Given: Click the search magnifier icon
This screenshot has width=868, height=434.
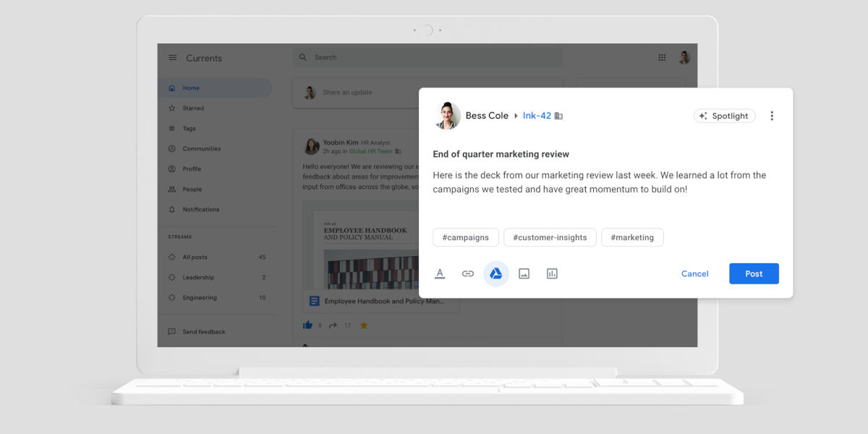Looking at the screenshot, I should 304,57.
